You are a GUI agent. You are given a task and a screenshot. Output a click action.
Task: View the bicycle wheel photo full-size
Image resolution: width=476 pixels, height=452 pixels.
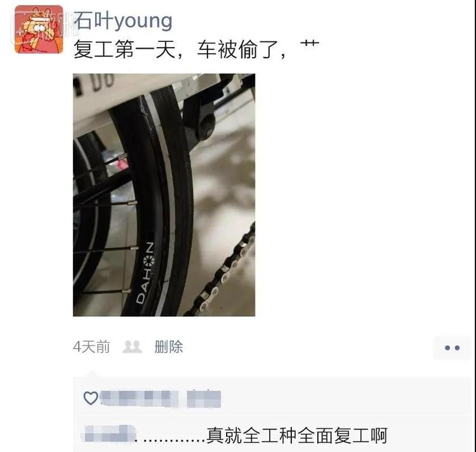point(164,195)
